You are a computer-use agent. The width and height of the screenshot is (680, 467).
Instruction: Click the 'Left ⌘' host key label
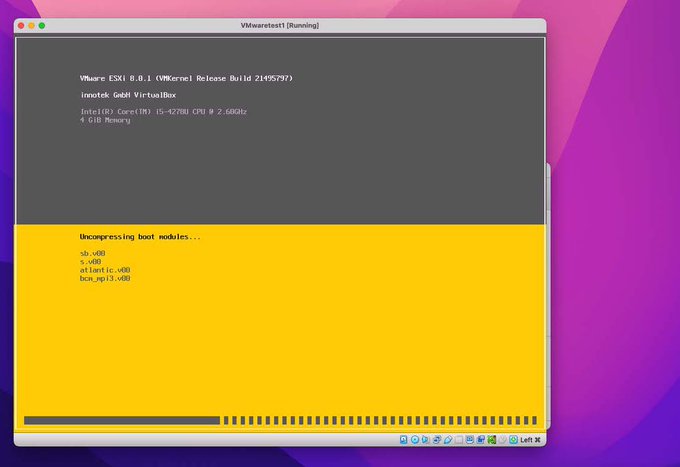click(530, 440)
